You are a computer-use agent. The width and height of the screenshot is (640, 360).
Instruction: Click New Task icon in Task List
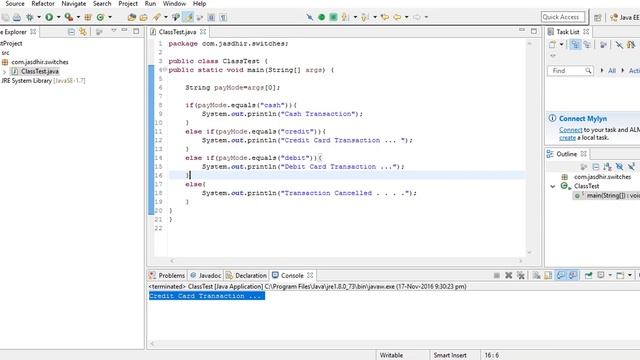[552, 44]
